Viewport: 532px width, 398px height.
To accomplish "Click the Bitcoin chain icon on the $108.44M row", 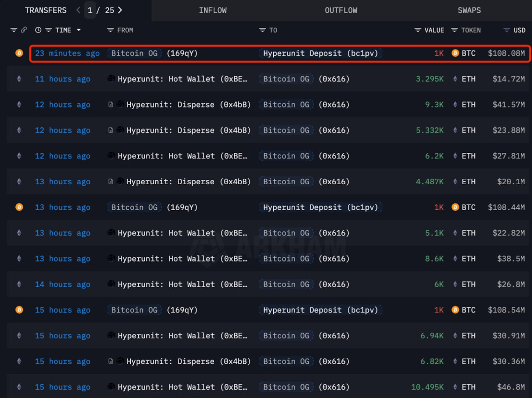I will [19, 207].
